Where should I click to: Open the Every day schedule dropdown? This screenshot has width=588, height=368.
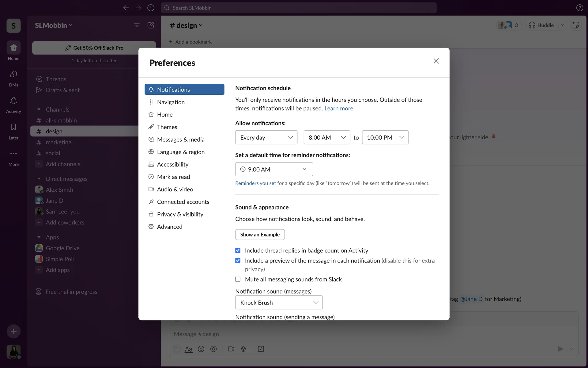(x=266, y=137)
